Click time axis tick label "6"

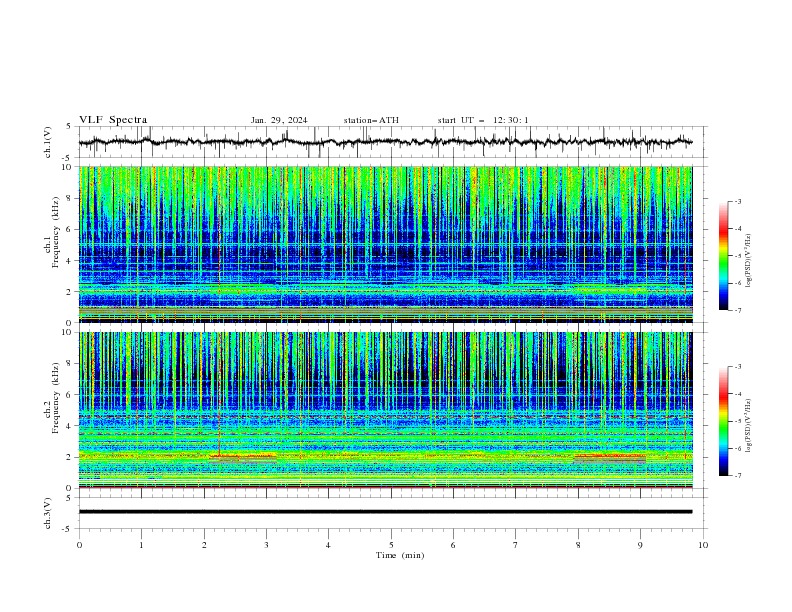pos(453,545)
